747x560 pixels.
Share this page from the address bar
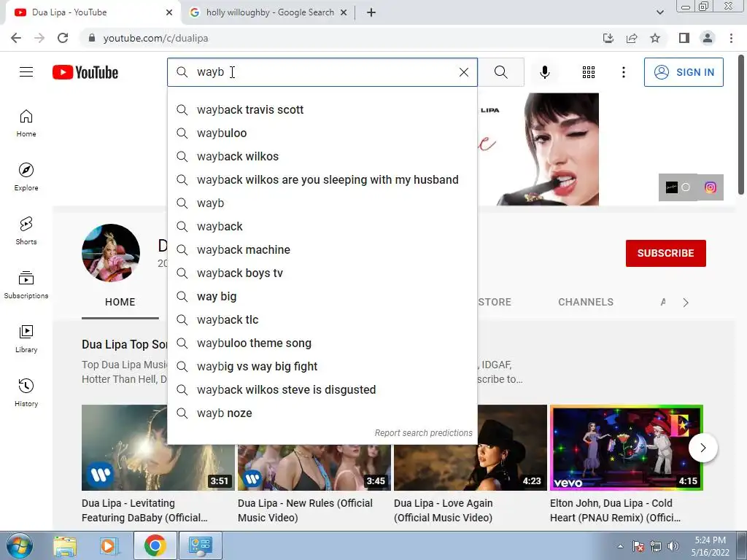point(632,38)
